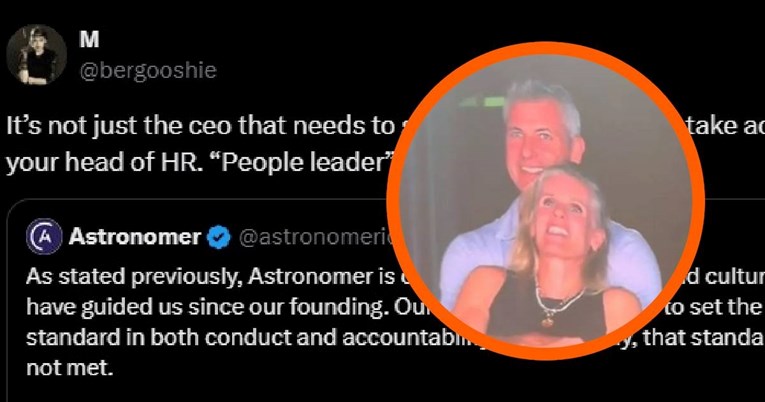This screenshot has height=402, width=765.
Task: Click the blue verified checkmark badge
Action: pos(219,237)
